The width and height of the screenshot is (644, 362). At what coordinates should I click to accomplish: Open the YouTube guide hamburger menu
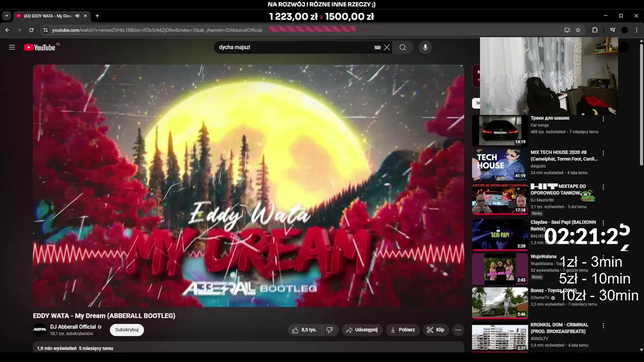point(12,47)
